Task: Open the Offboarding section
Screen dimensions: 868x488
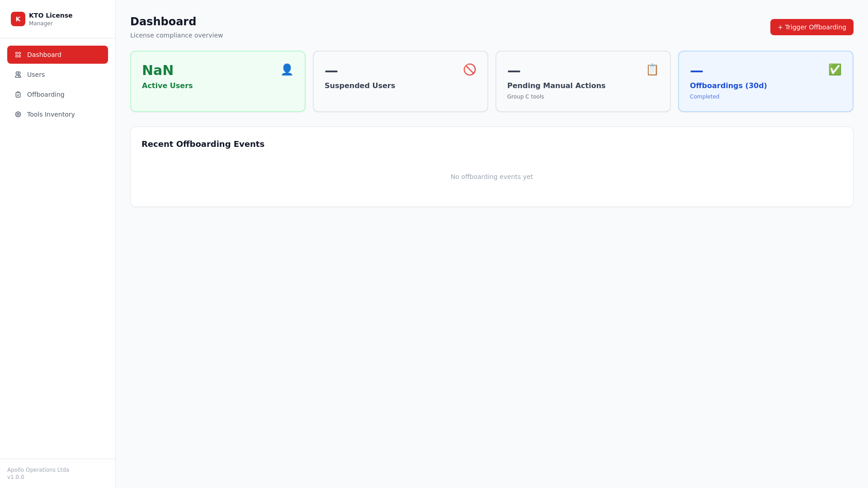Action: (57, 94)
